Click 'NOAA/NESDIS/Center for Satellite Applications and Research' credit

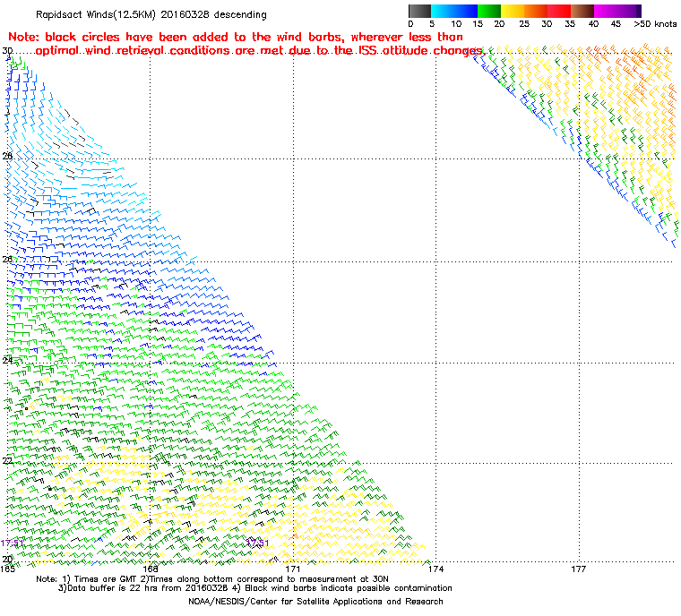(x=315, y=602)
